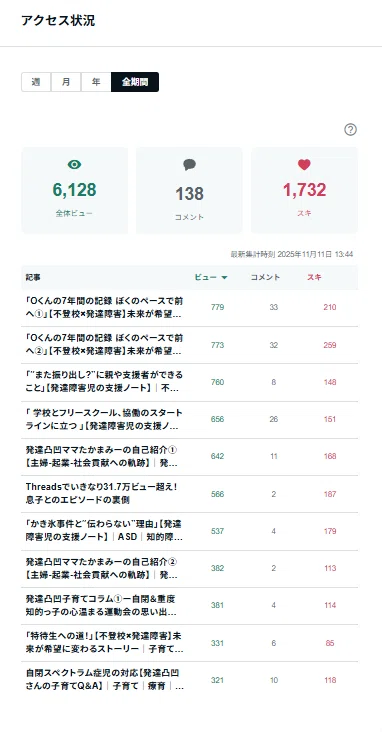Select the 全期間 period tab
Screen dimensions: 382x732
135,82
